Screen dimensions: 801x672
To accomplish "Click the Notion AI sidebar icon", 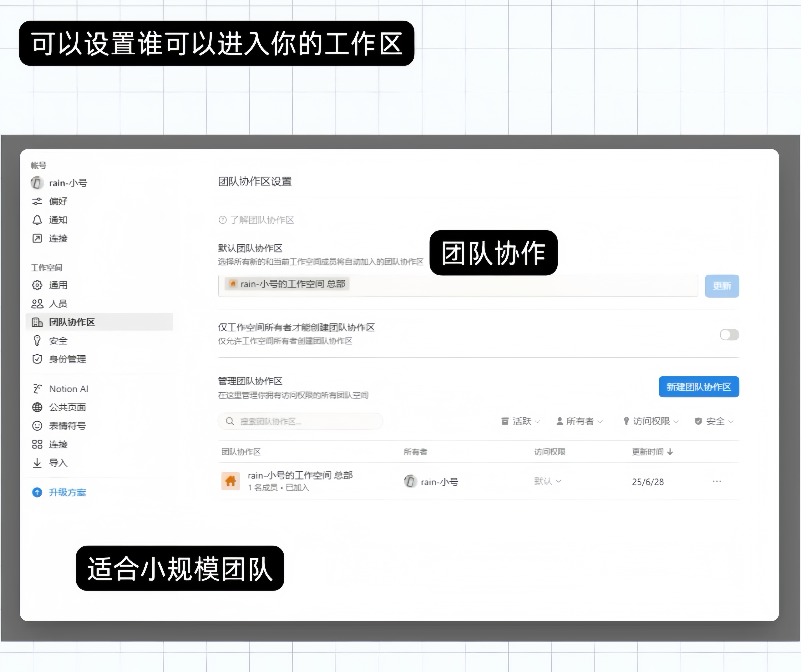I will 37,389.
